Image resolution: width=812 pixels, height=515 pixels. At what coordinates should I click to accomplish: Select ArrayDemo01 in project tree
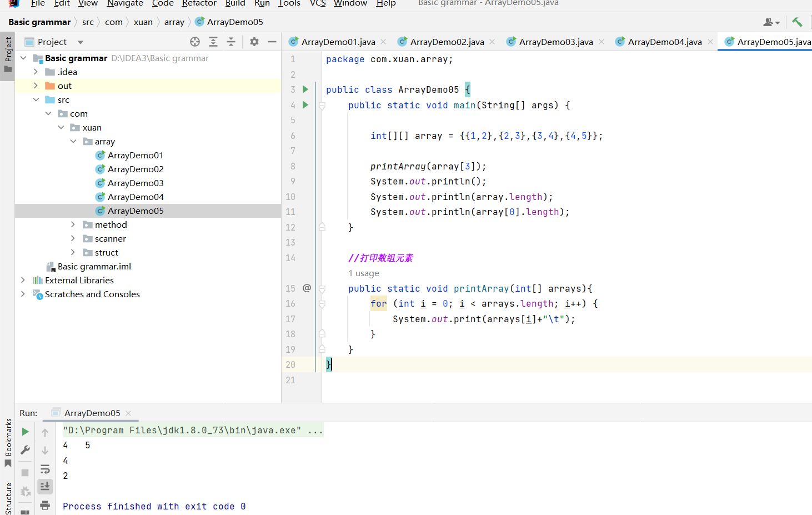(136, 155)
